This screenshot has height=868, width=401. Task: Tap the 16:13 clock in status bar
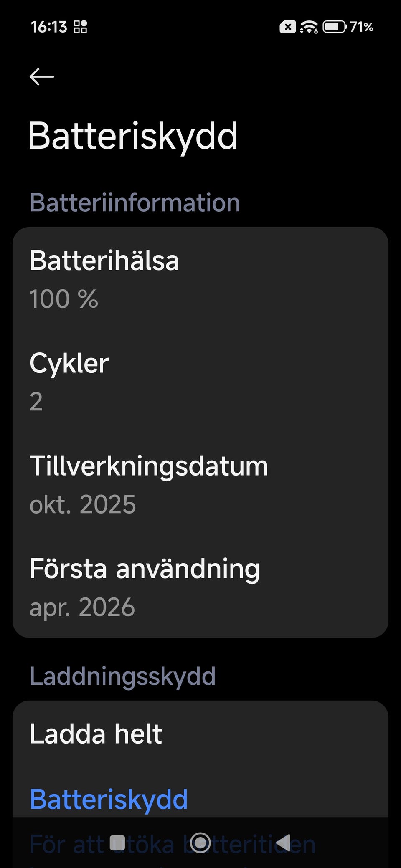point(49,27)
